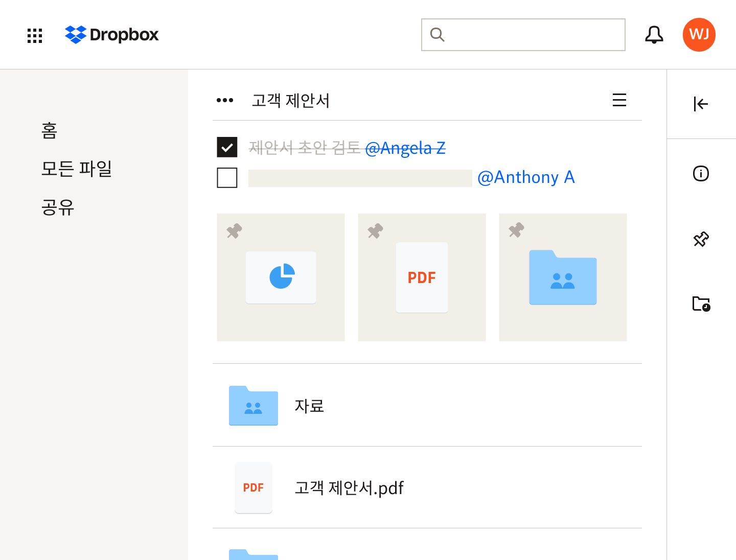Click the @Anthony A mention link
The width and height of the screenshot is (736, 560).
526,177
